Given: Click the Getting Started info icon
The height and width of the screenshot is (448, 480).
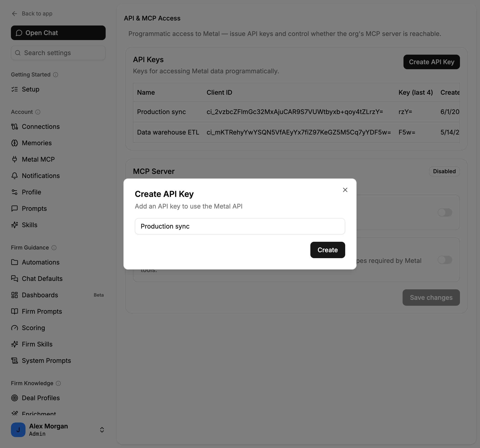Looking at the screenshot, I should (x=56, y=75).
